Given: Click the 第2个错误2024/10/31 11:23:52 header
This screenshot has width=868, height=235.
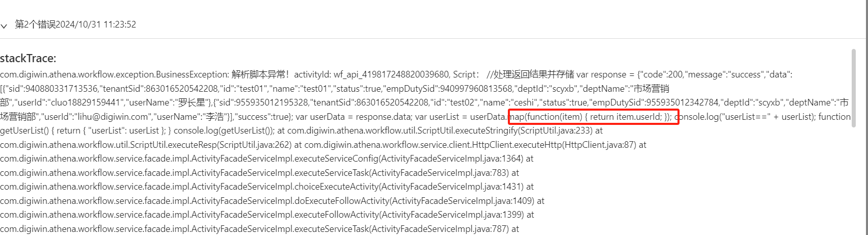Looking at the screenshot, I should [75, 24].
